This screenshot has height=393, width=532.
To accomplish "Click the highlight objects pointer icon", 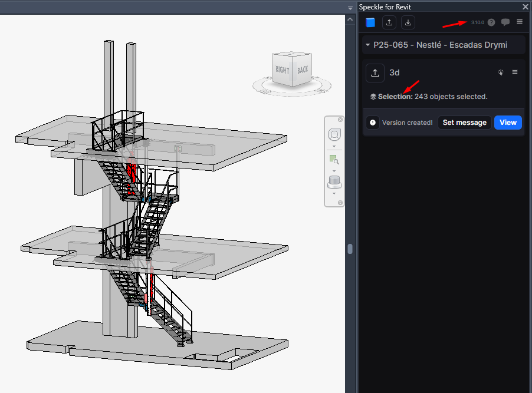I will 501,72.
